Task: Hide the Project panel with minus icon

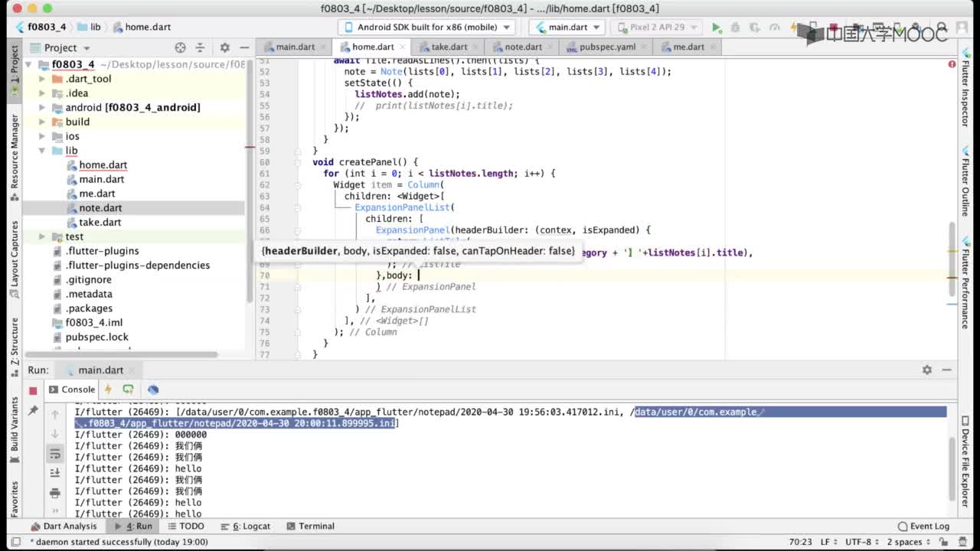Action: click(244, 47)
